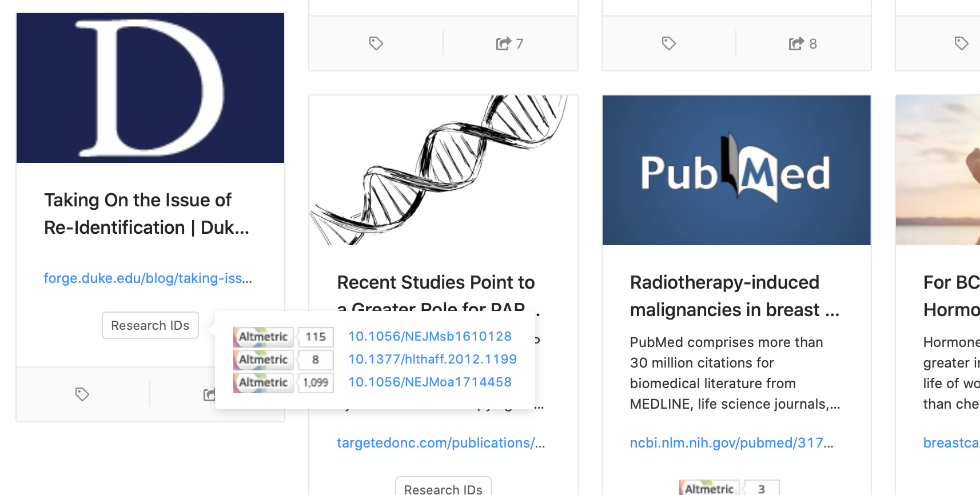Viewport: 980px width, 495px height.
Task: Click DNA helix image thumbnail
Action: pyautogui.click(x=443, y=170)
